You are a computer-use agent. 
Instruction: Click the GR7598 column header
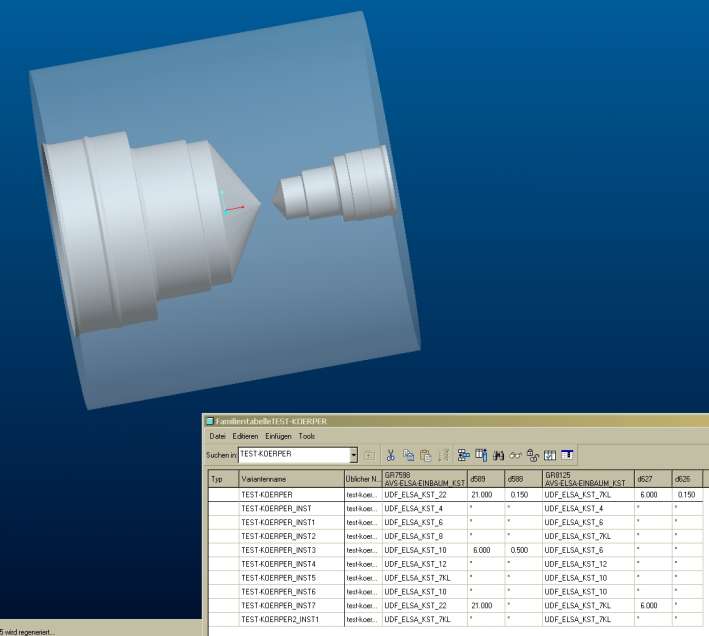(x=425, y=479)
